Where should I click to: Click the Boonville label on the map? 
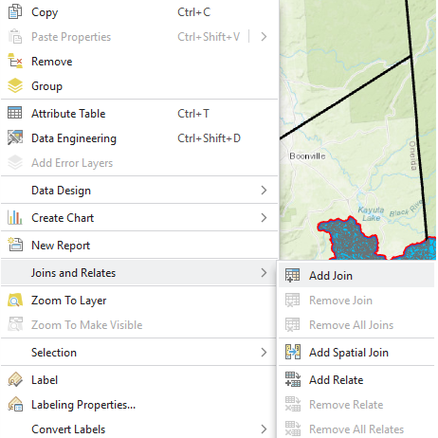pyautogui.click(x=307, y=156)
